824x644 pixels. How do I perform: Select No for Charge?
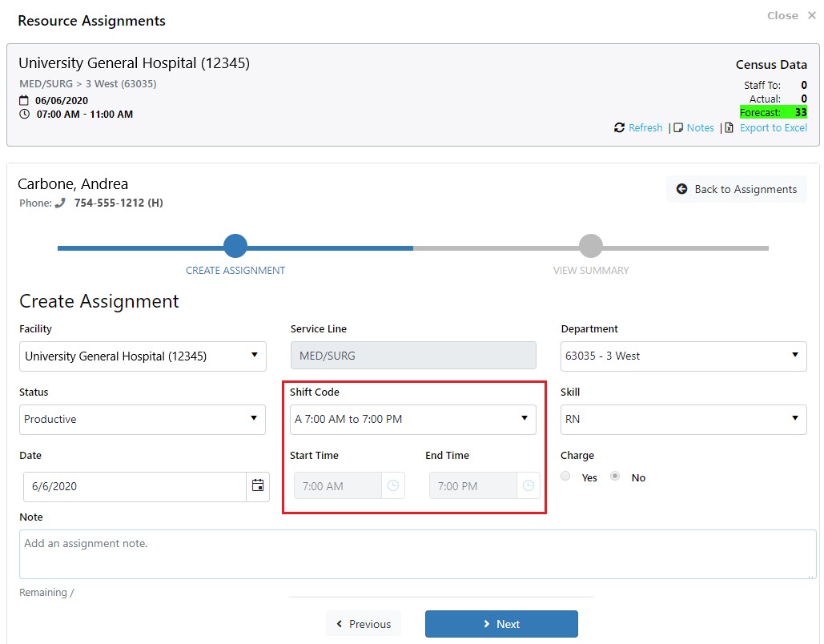point(615,477)
